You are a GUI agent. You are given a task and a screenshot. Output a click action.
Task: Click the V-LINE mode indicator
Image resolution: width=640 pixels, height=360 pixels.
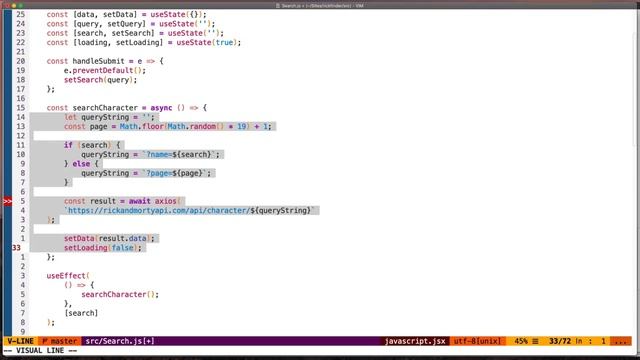coord(20,341)
